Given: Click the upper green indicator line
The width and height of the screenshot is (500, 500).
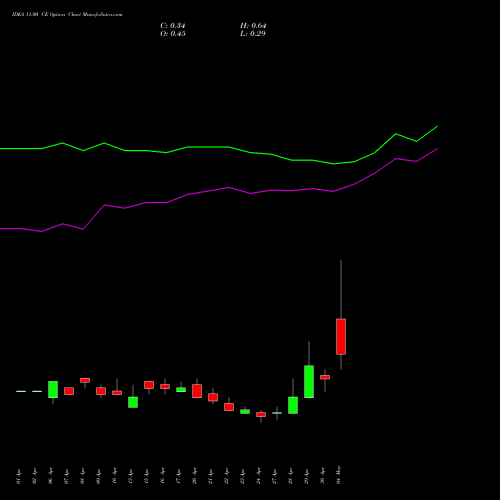Looking at the screenshot, I should pos(218,147).
